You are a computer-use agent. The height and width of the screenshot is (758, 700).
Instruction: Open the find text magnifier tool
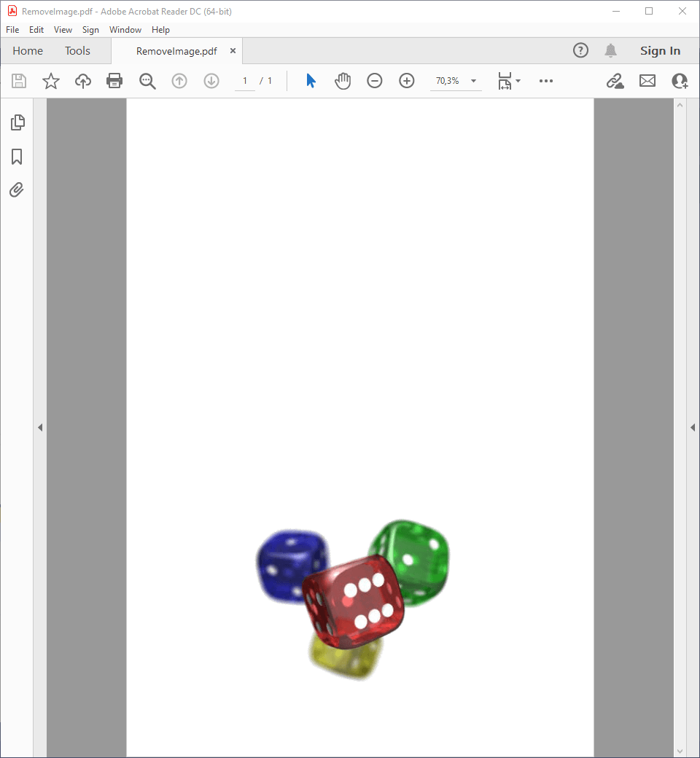pos(147,81)
